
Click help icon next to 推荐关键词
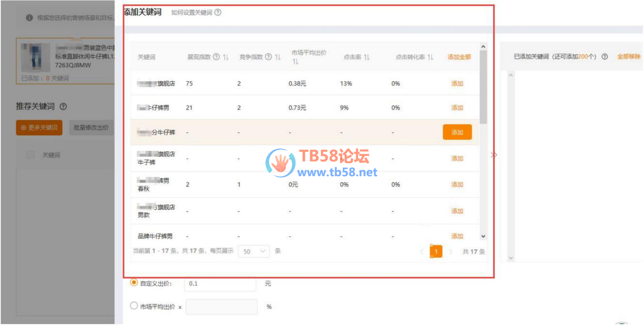[63, 106]
